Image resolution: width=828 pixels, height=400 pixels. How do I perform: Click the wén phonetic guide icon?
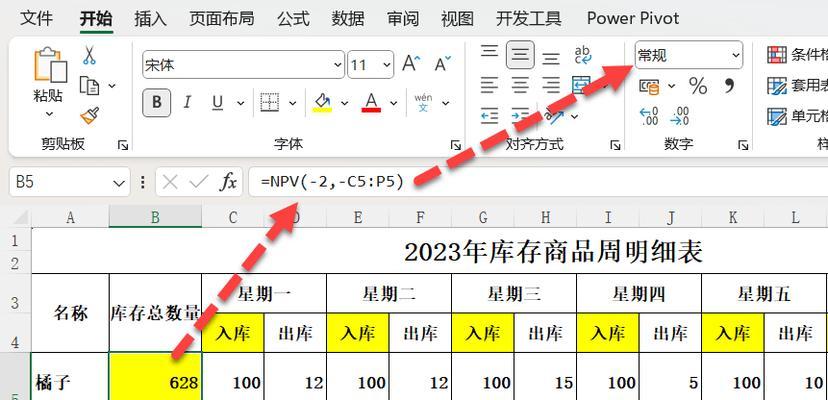(x=424, y=103)
